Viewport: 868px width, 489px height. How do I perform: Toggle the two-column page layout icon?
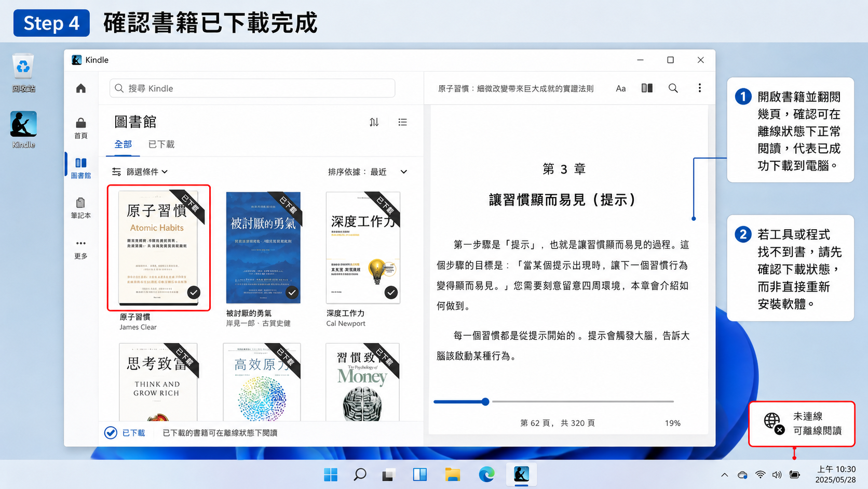point(647,88)
